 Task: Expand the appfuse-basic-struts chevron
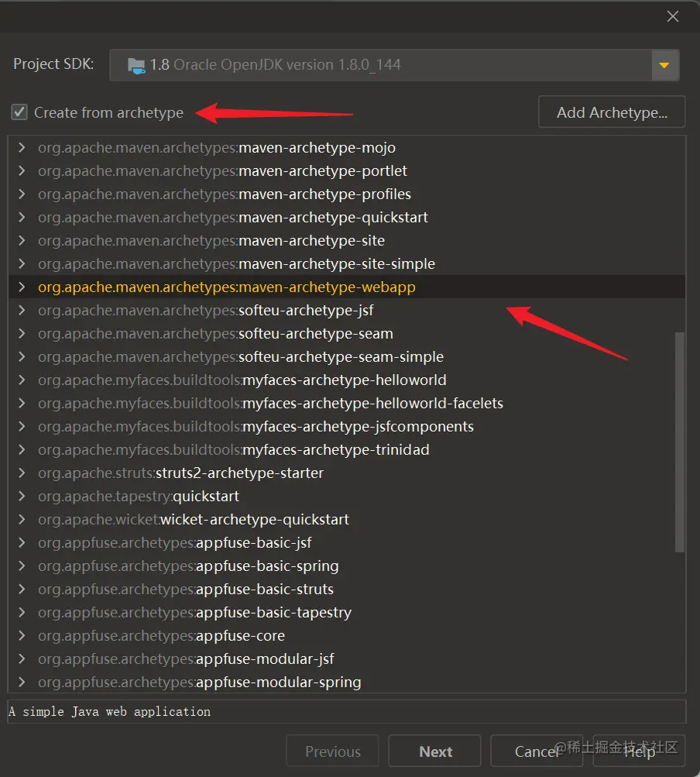coord(22,590)
